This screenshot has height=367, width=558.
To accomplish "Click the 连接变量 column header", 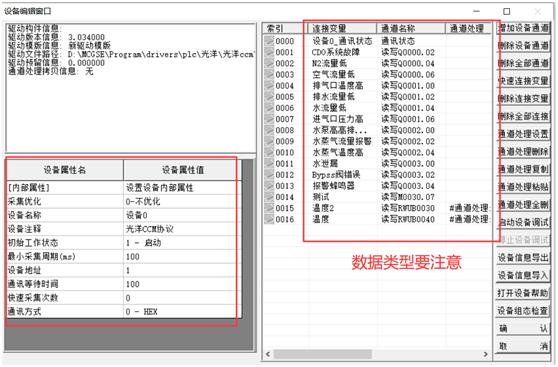I will [342, 28].
